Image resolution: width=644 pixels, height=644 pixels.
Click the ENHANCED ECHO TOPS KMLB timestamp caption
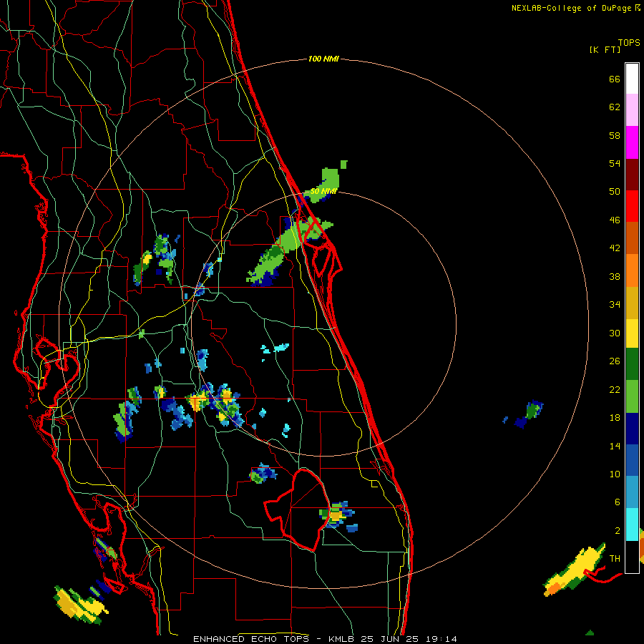(325, 639)
